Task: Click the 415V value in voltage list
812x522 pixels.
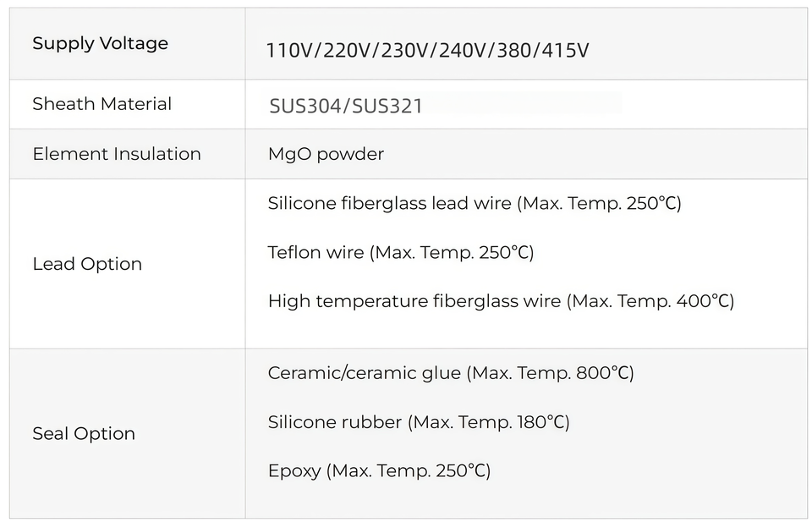Action: click(565, 51)
